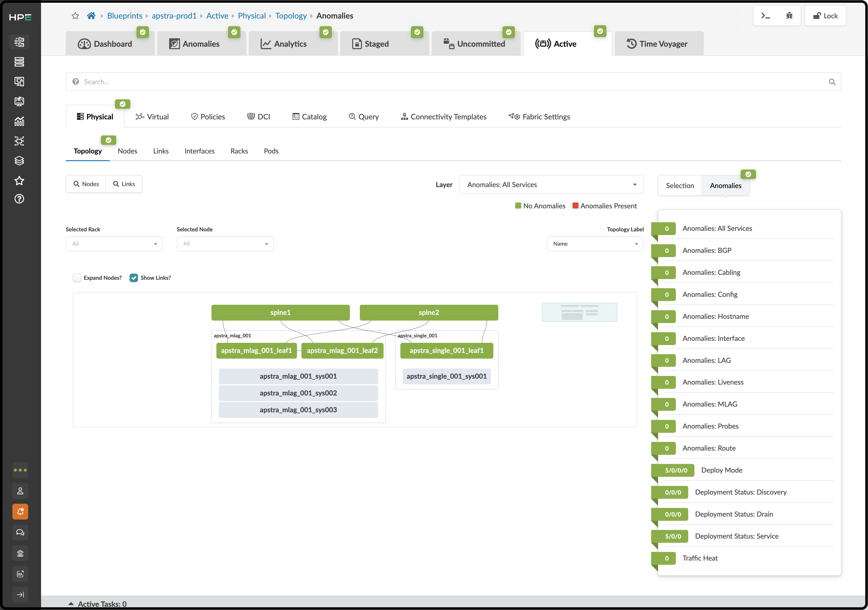Click the green No Anomalies legend swatch
This screenshot has height=610, width=868.
[x=518, y=206]
